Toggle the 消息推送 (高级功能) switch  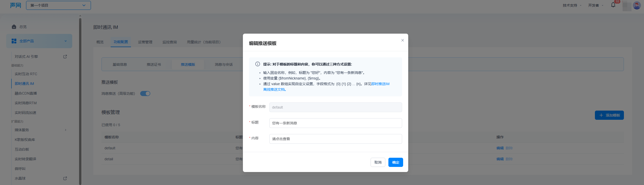pyautogui.click(x=145, y=94)
